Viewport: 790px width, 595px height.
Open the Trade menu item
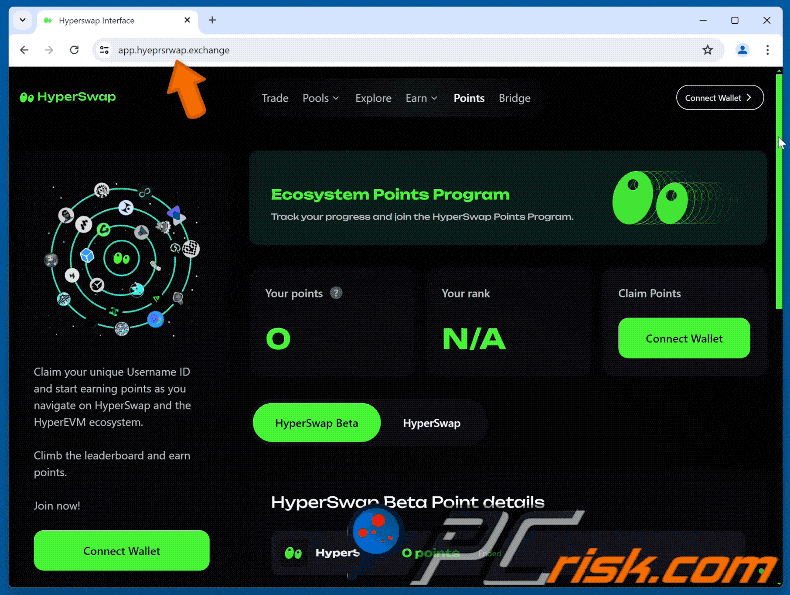coord(275,98)
